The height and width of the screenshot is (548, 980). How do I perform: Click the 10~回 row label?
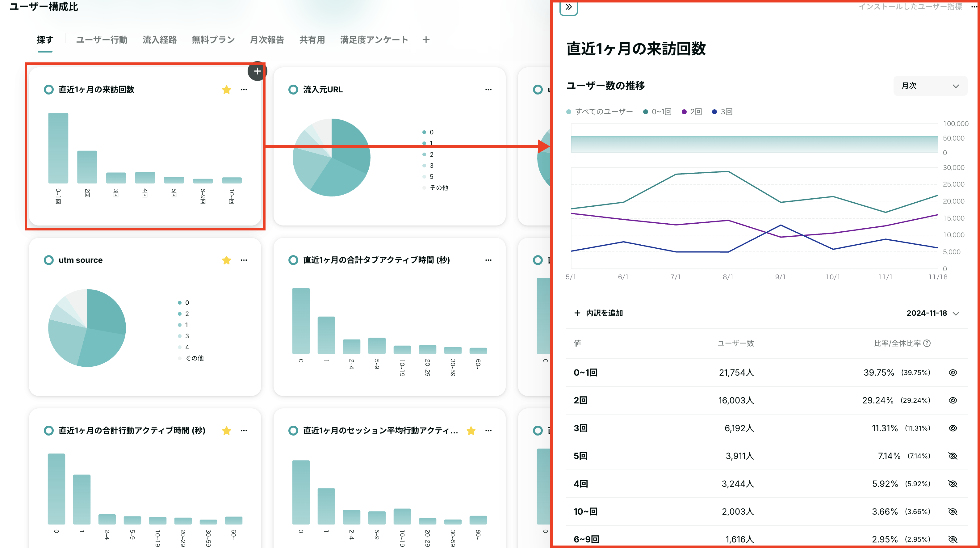click(585, 512)
